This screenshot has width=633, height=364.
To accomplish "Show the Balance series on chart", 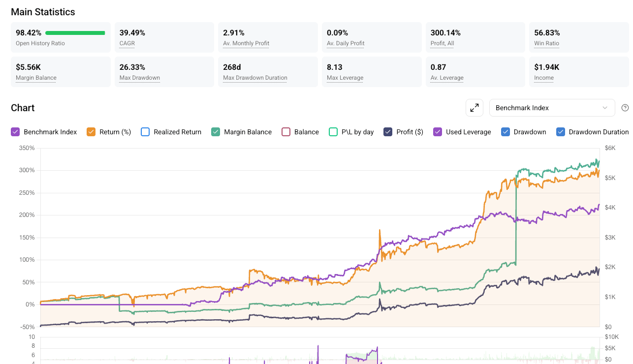I will click(286, 132).
